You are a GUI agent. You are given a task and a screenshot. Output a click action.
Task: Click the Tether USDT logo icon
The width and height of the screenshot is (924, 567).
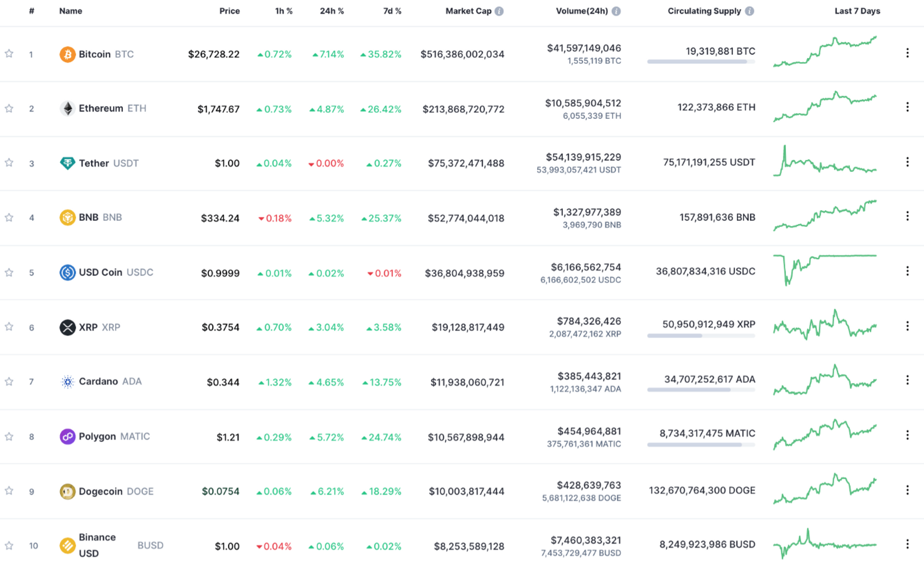[x=67, y=163]
